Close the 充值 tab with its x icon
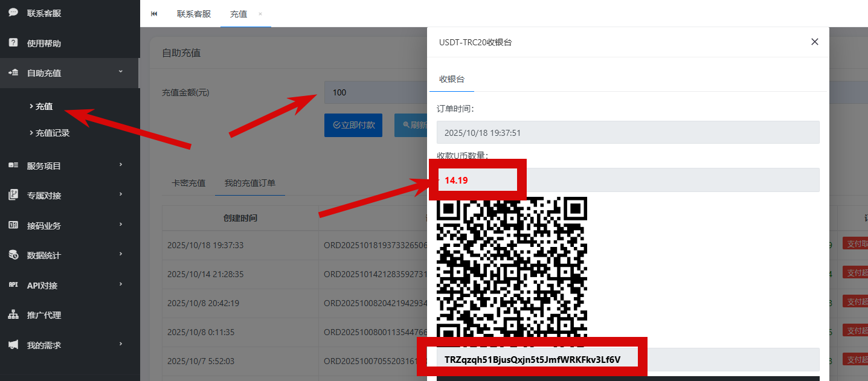 tap(260, 13)
